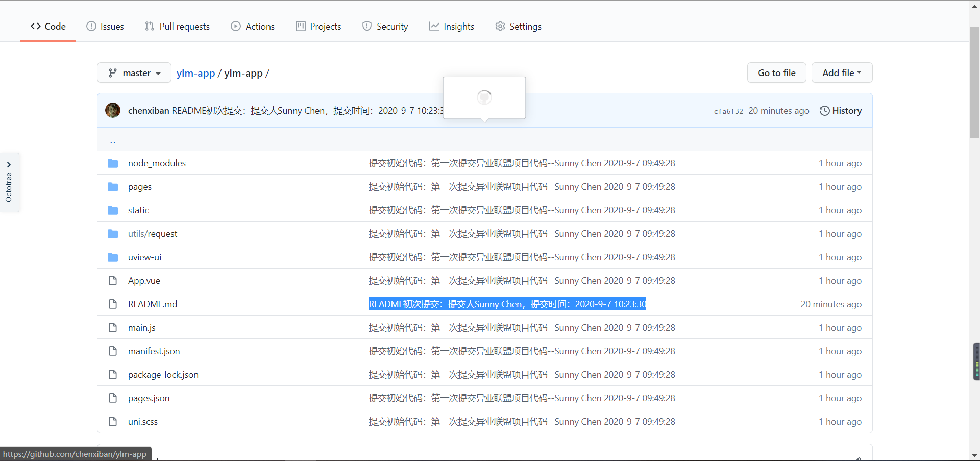Click the folder icon next to node_modules
The height and width of the screenshot is (461, 980).
point(112,163)
